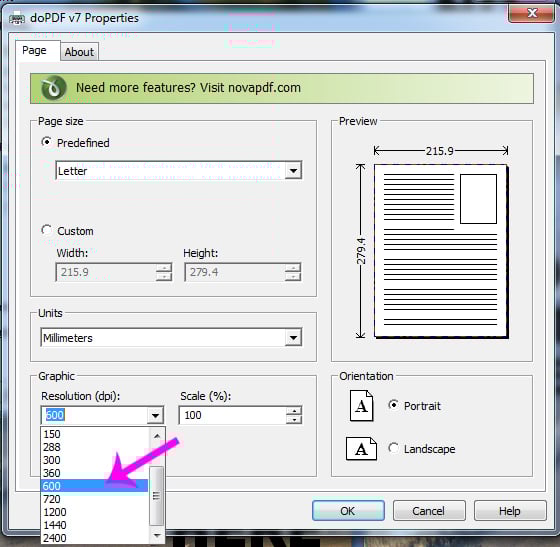This screenshot has height=547, width=560.
Task: Switch to the About tab
Action: coord(79,52)
